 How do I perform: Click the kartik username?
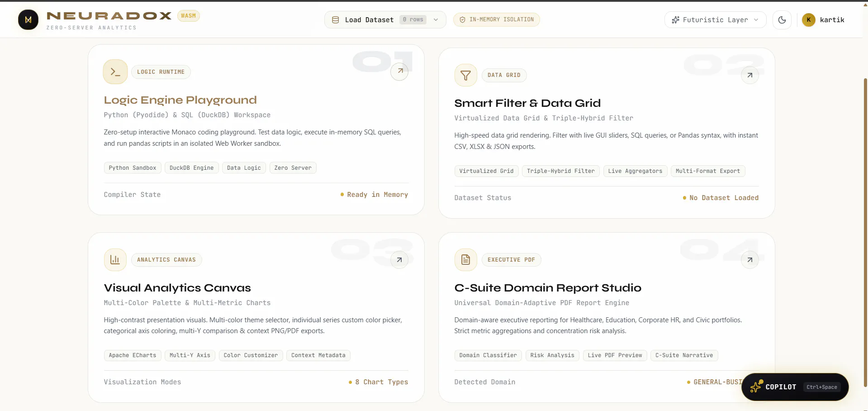tap(832, 20)
